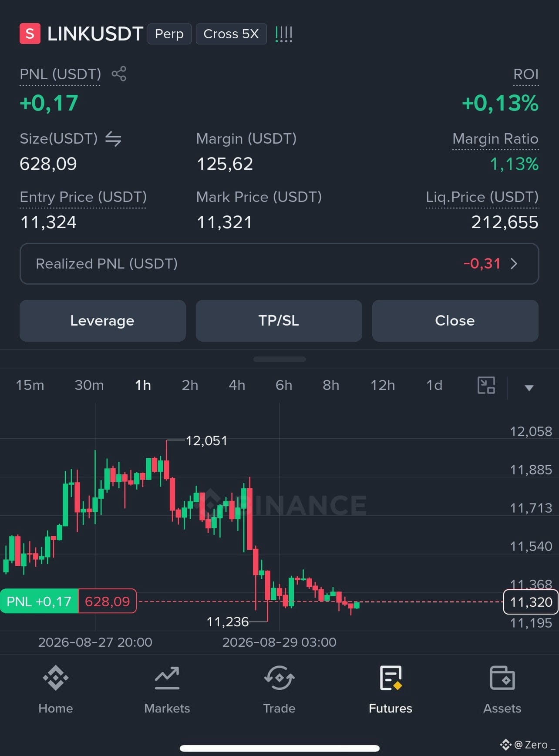Tap the 11,320 current price label
Image resolution: width=559 pixels, height=756 pixels.
coord(531,602)
